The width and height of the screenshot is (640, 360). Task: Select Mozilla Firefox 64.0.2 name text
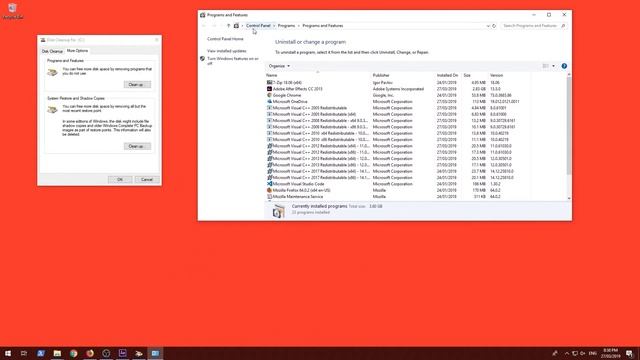click(301, 190)
